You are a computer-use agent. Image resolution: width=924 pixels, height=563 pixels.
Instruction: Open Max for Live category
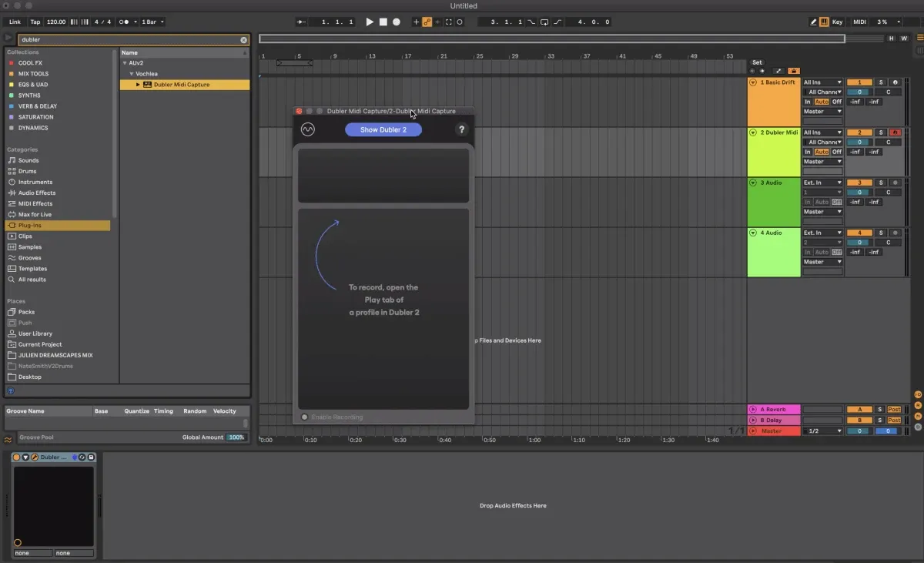click(35, 214)
